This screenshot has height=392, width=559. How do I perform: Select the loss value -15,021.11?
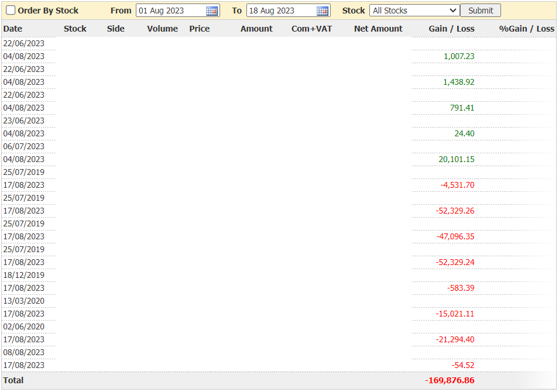click(455, 314)
